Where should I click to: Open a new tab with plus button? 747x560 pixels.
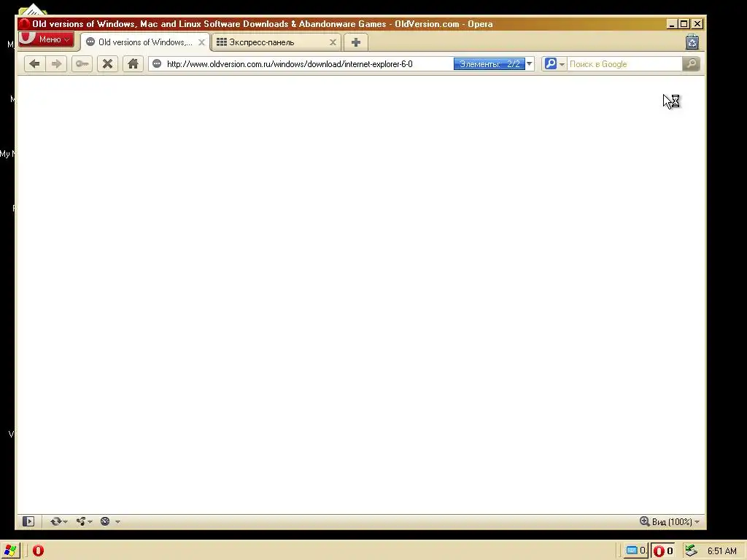click(356, 42)
